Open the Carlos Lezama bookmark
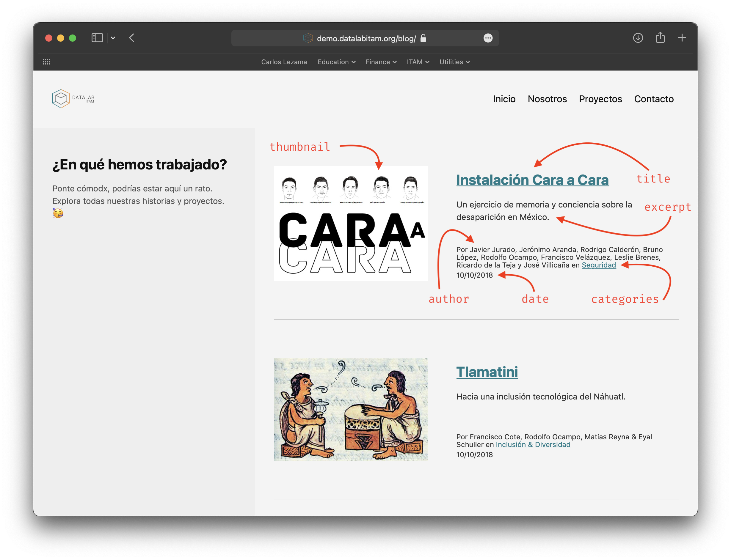Viewport: 731px width, 560px height. pos(284,62)
